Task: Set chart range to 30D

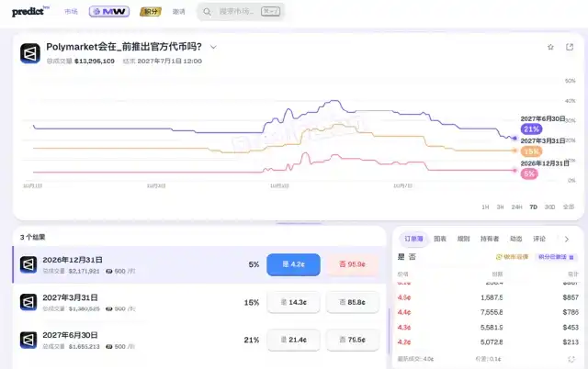Action: [x=549, y=207]
